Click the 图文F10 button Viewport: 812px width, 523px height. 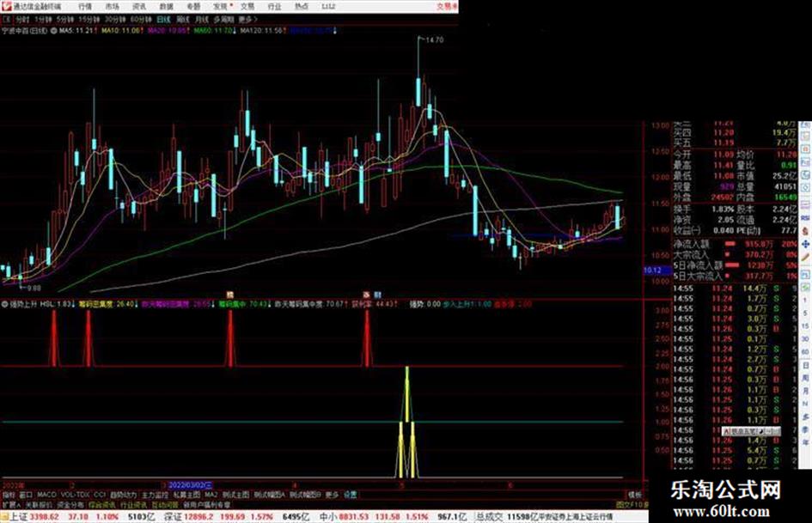point(632,504)
